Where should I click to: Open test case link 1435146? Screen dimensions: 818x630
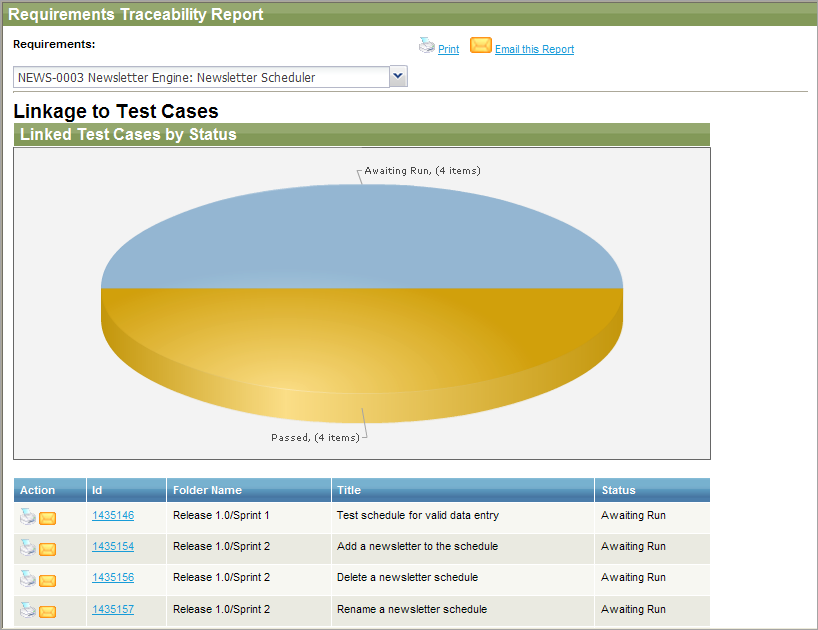point(113,515)
